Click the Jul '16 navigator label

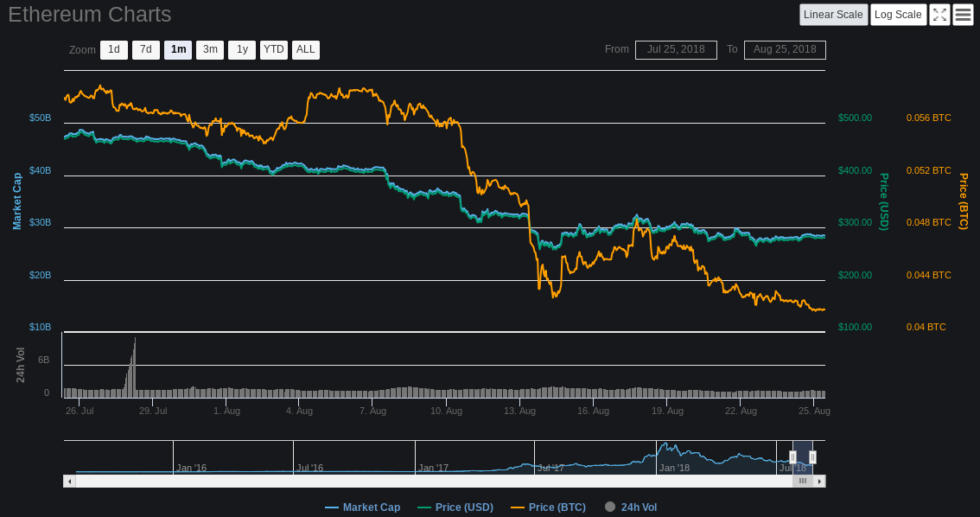pyautogui.click(x=310, y=468)
